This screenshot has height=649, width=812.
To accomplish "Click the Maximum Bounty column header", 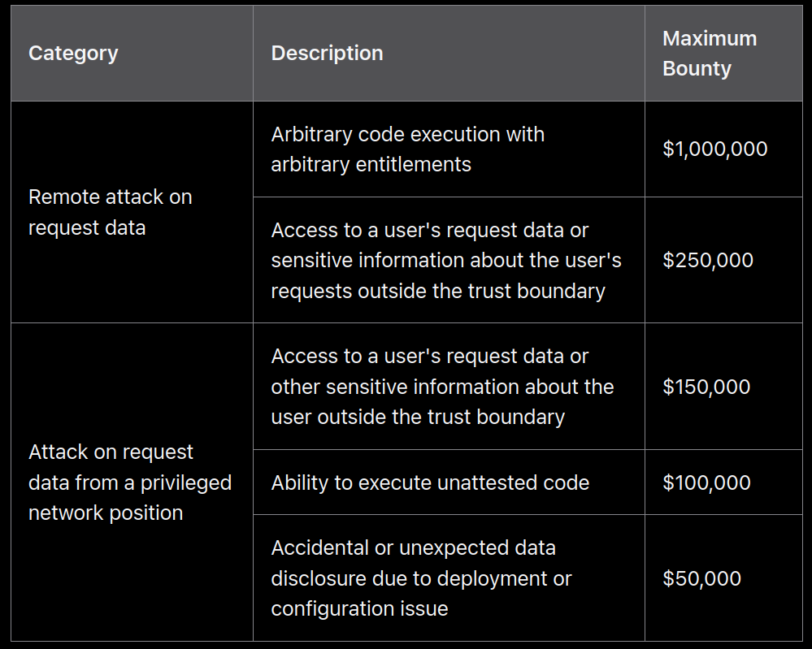I will coord(709,54).
